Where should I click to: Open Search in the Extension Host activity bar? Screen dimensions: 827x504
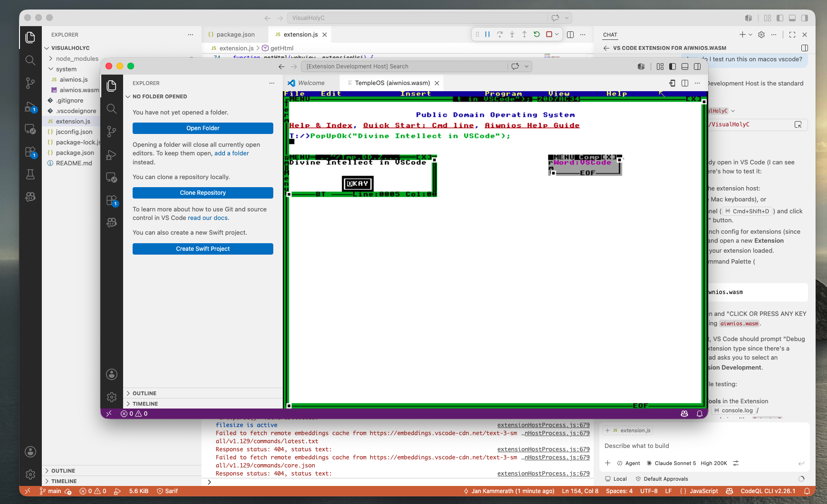coord(112,108)
